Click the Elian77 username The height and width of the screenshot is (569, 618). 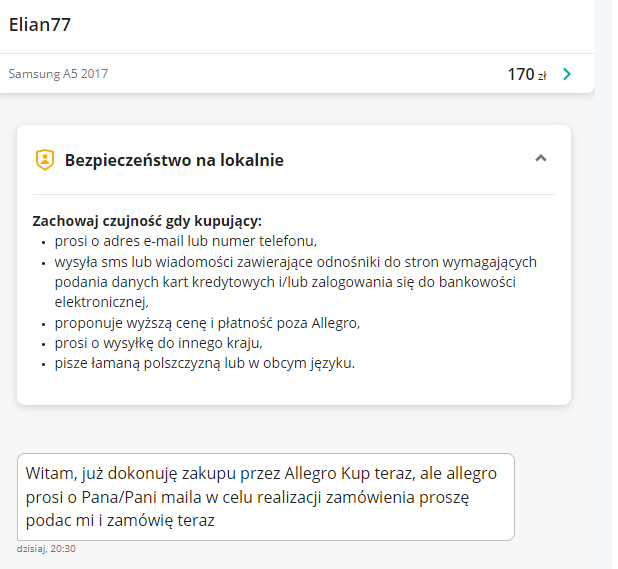[x=39, y=24]
